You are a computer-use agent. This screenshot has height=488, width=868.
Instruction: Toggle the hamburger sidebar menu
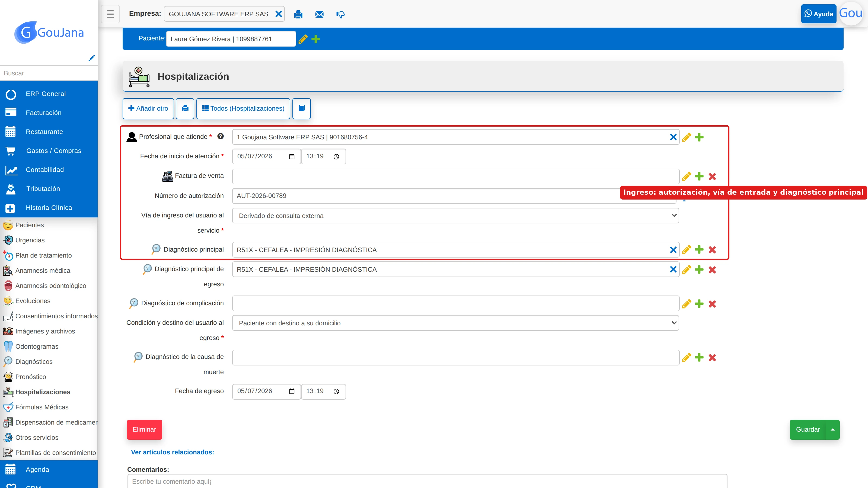(x=110, y=14)
